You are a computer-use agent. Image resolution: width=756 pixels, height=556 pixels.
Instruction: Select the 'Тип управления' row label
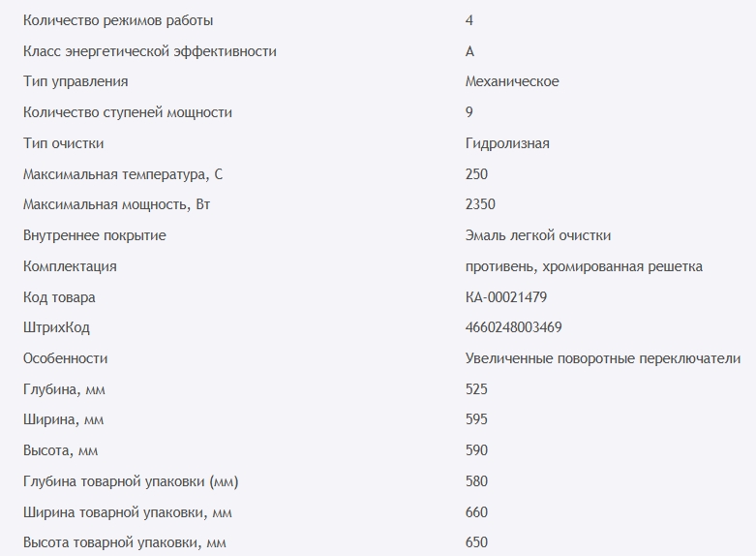tap(76, 82)
